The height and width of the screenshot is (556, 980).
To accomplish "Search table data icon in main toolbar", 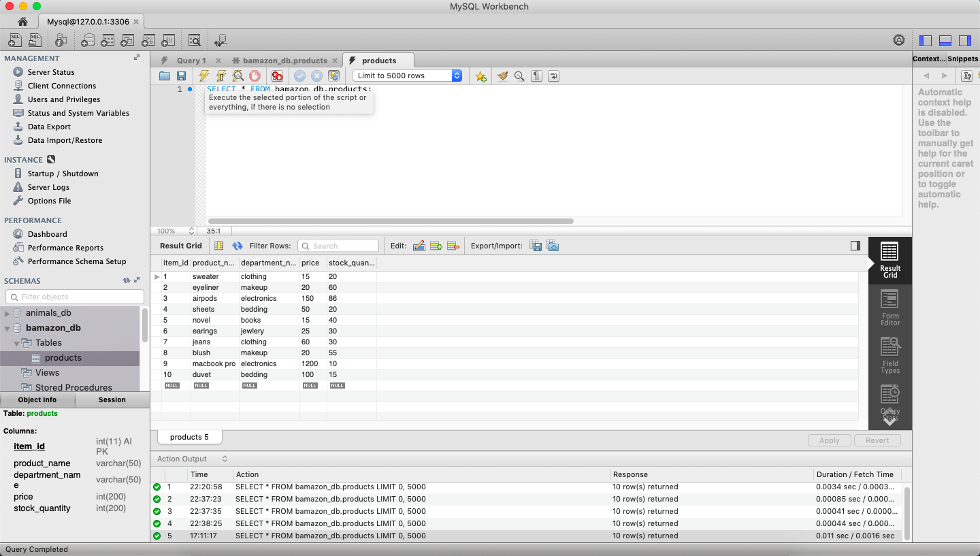I will coord(195,40).
